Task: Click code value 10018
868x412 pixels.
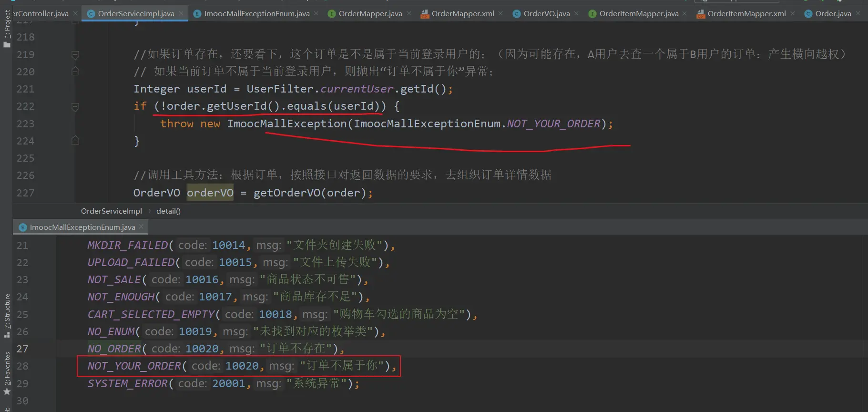Action: tap(276, 314)
